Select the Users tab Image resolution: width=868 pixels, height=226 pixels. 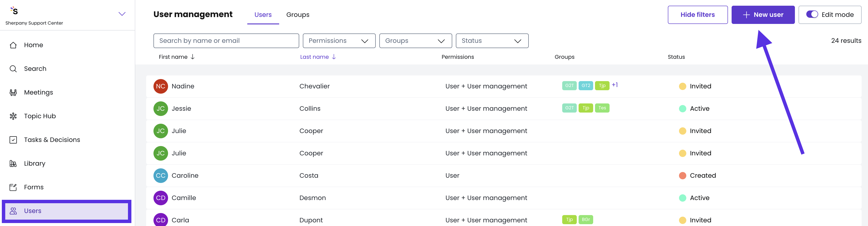pyautogui.click(x=263, y=15)
